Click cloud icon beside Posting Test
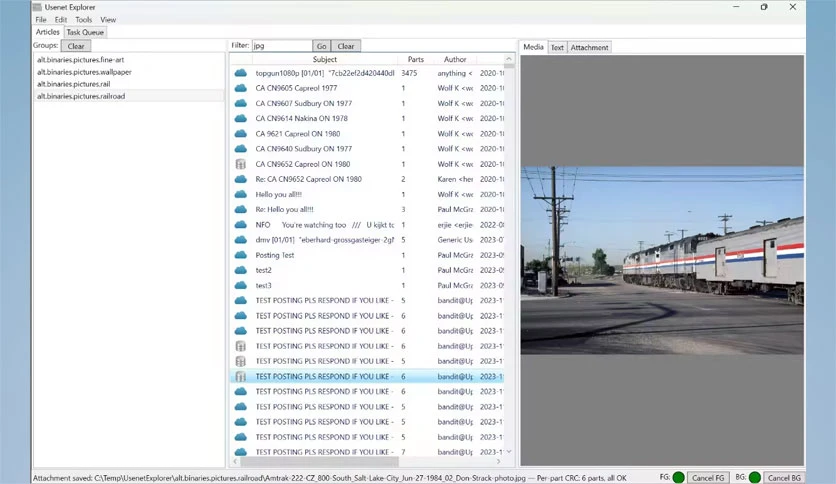Image resolution: width=836 pixels, height=484 pixels. 241,255
